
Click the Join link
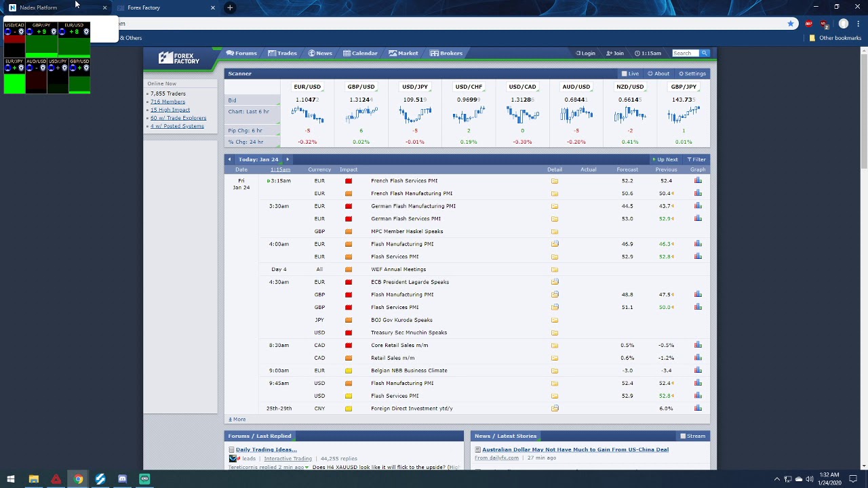point(615,54)
